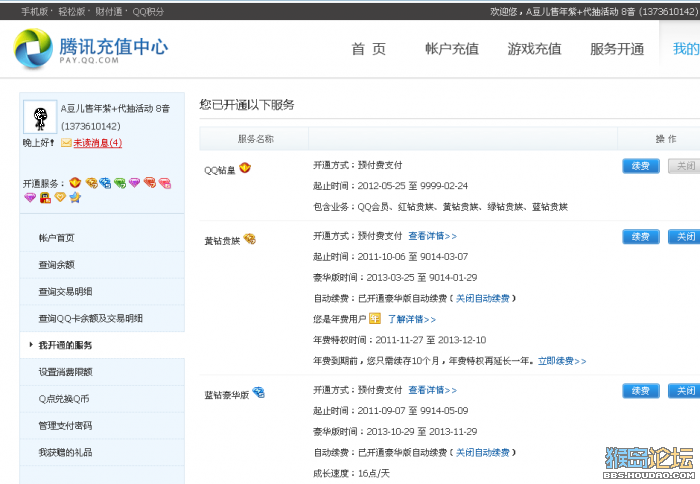This screenshot has height=484, width=700.
Task: Click text 成长速度：16点/天
Action: pyautogui.click(x=351, y=473)
